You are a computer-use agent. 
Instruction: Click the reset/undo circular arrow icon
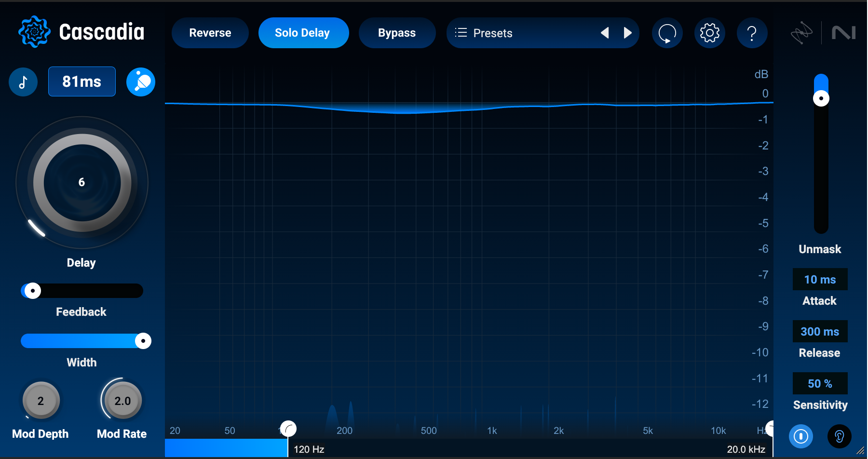pos(667,33)
